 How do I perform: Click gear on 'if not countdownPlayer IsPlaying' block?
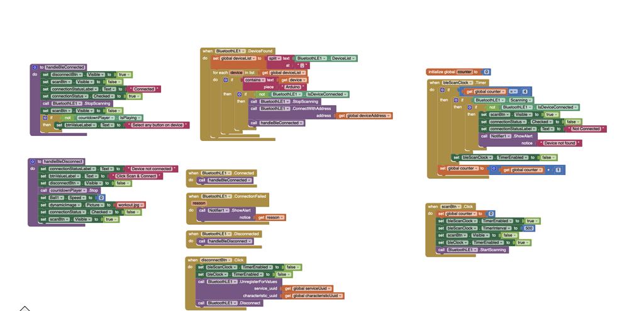(45, 118)
